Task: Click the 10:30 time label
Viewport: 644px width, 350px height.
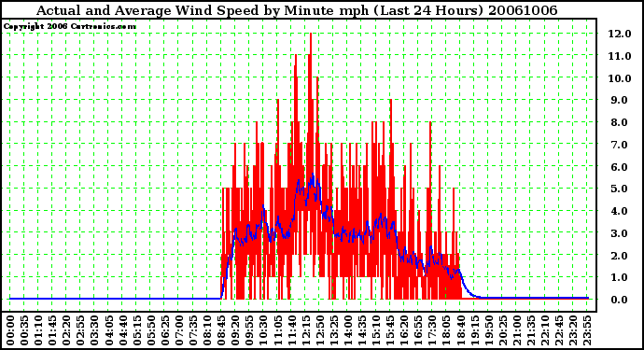Action: tap(263, 330)
